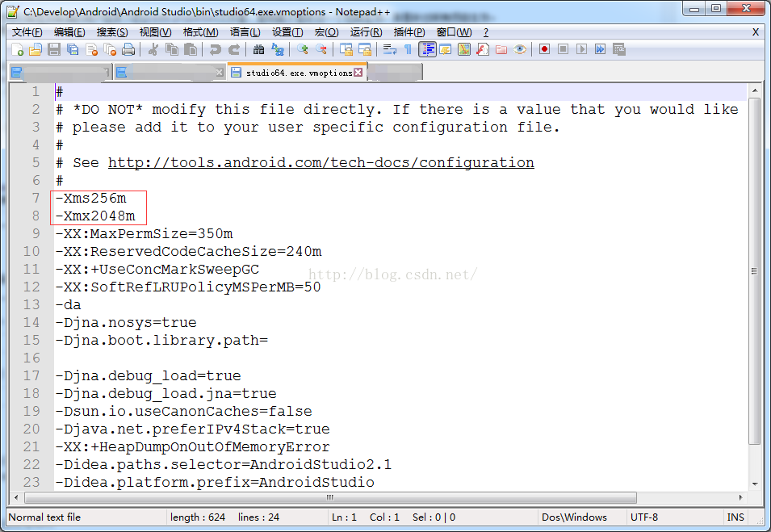The height and width of the screenshot is (532, 771).
Task: Open the ? help menu
Action: [486, 32]
